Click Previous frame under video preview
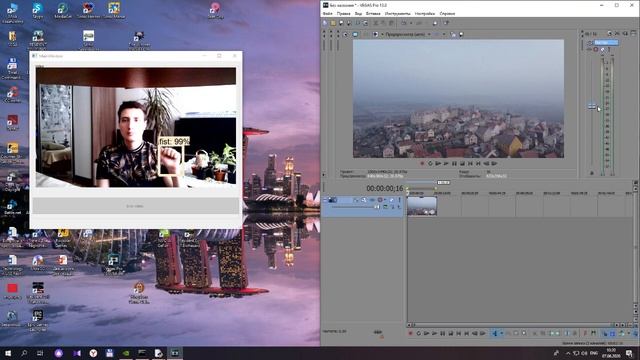 (486, 164)
